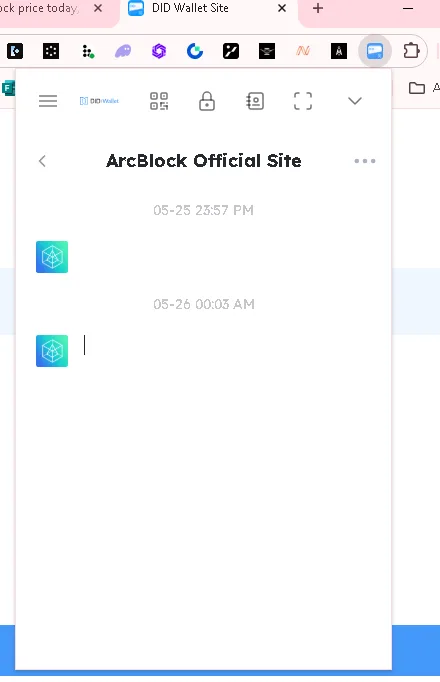This screenshot has height=682, width=440.
Task: Click ArcBlock avatar on second message
Action: point(52,351)
